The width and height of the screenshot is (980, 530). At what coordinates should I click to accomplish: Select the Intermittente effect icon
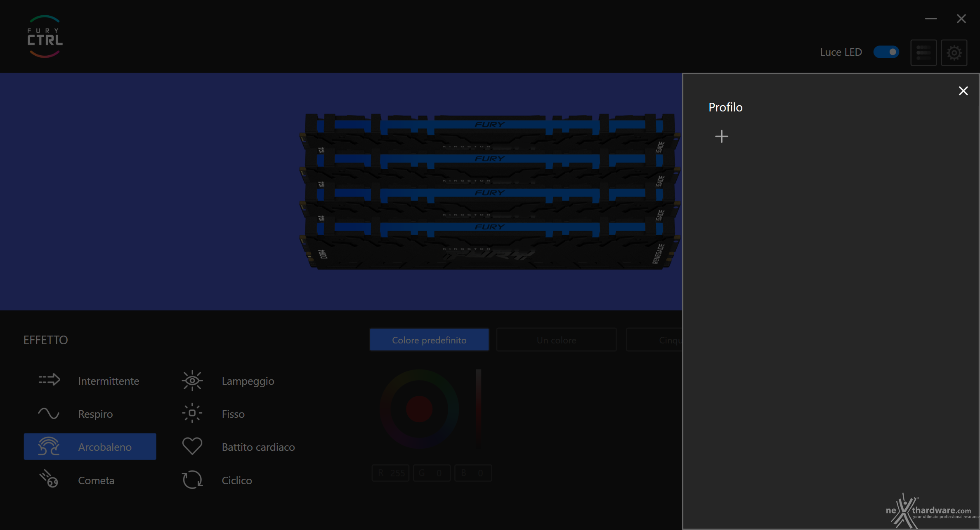tap(49, 380)
